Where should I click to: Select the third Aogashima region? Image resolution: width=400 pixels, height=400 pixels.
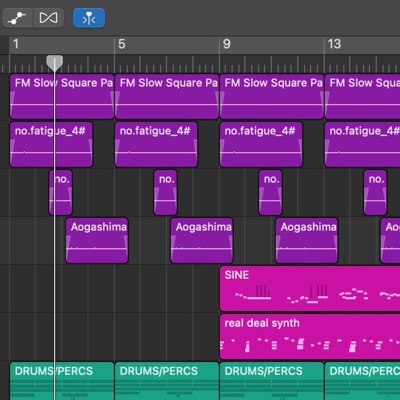point(307,241)
